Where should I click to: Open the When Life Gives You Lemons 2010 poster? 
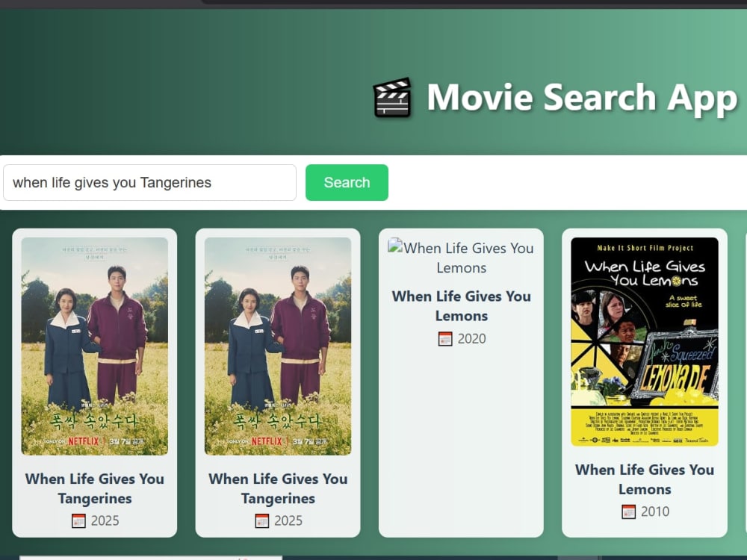click(645, 342)
